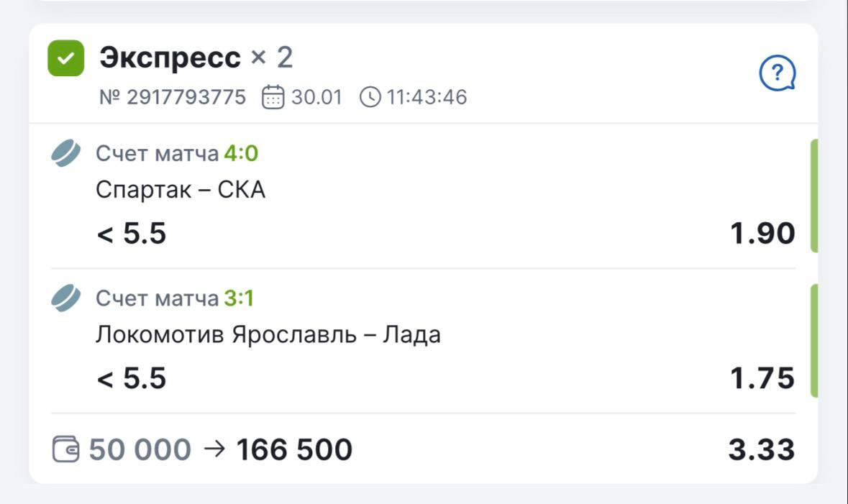Click the 1.90 odds value
This screenshot has height=504, width=848.
[762, 234]
